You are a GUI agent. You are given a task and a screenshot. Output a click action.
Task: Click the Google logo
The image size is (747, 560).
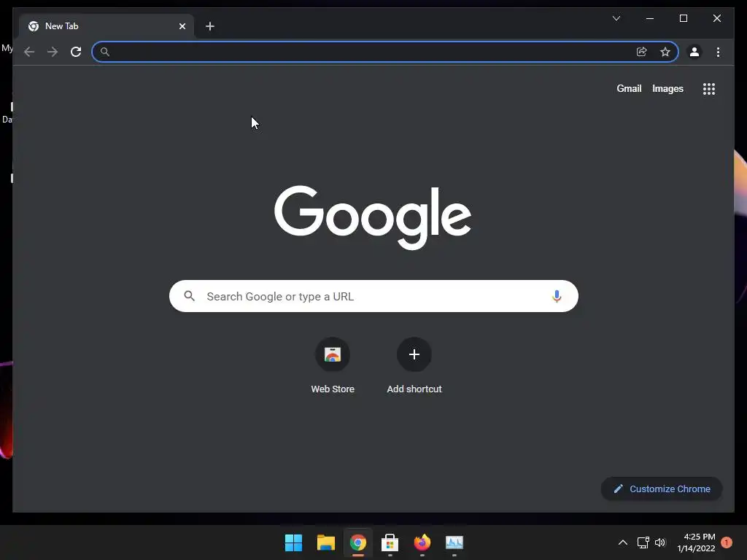pos(373,217)
